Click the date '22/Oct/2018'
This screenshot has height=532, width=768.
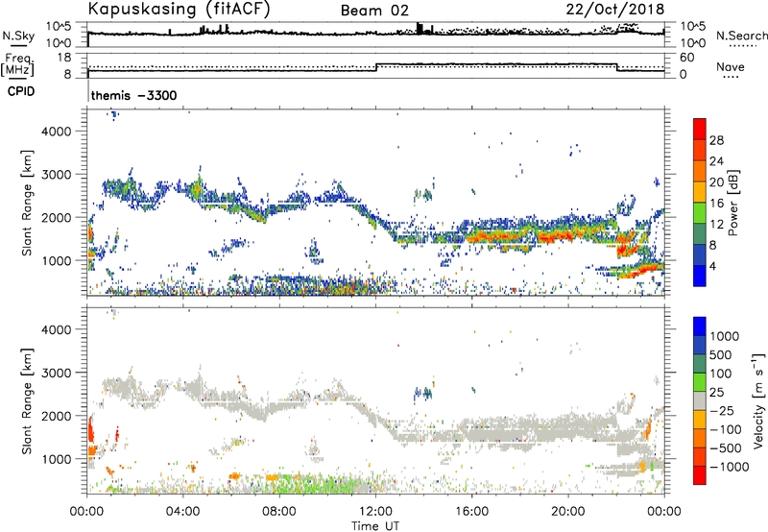[615, 10]
